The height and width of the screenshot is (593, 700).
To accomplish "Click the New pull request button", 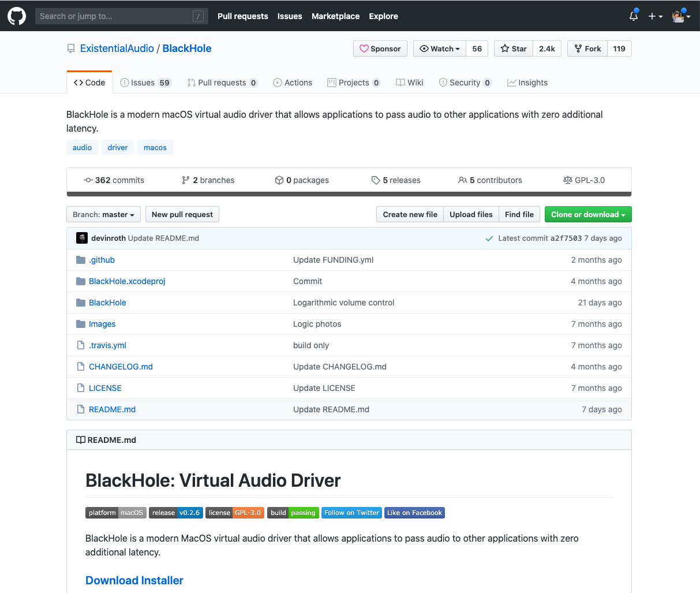I will [182, 214].
